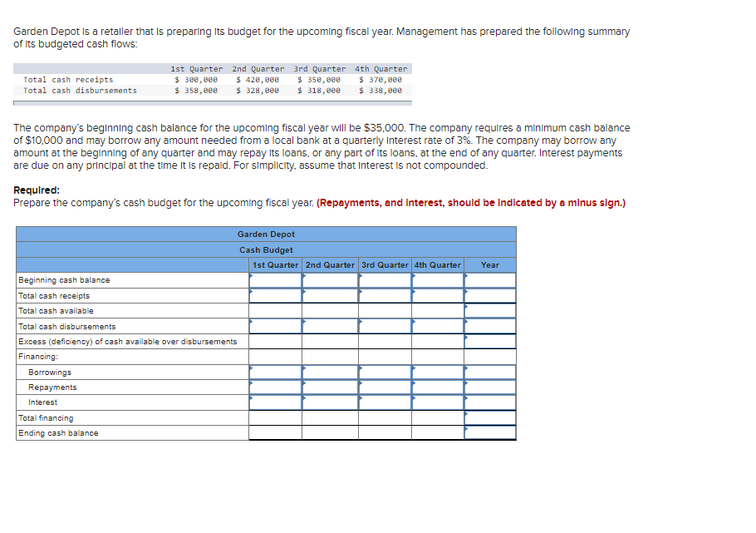Select Beginning cash balance Year cell
756x533 pixels.
[x=490, y=280]
